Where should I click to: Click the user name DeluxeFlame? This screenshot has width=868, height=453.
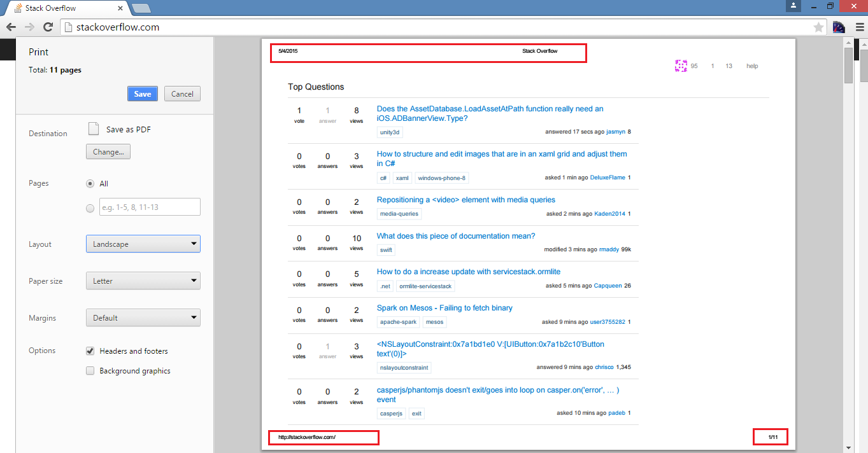click(x=608, y=178)
